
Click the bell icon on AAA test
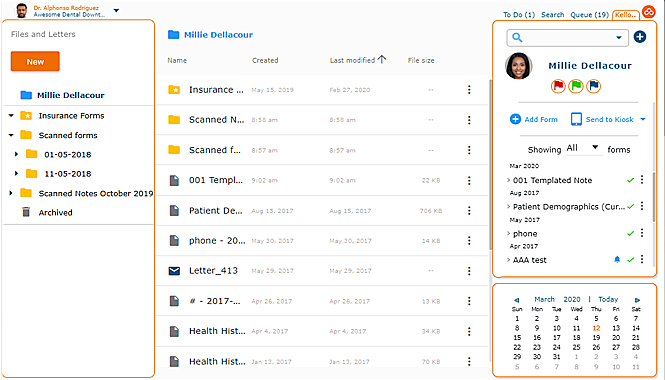617,260
